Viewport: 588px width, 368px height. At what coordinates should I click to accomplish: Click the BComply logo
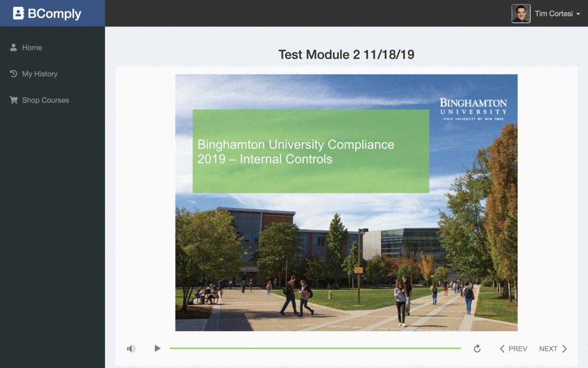pyautogui.click(x=47, y=13)
